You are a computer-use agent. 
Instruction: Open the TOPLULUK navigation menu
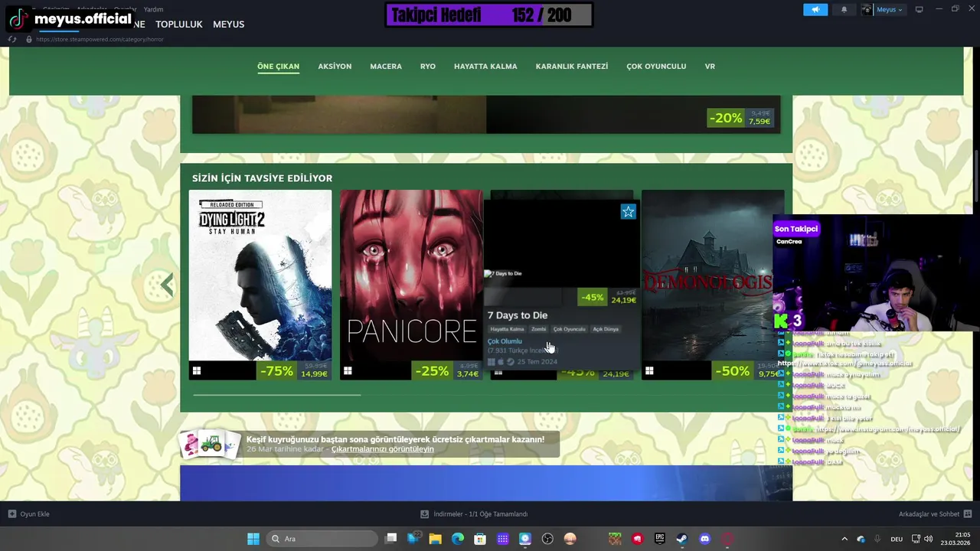click(179, 24)
